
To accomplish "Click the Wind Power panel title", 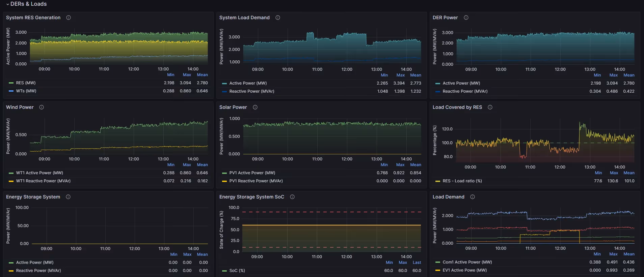I will pos(20,107).
